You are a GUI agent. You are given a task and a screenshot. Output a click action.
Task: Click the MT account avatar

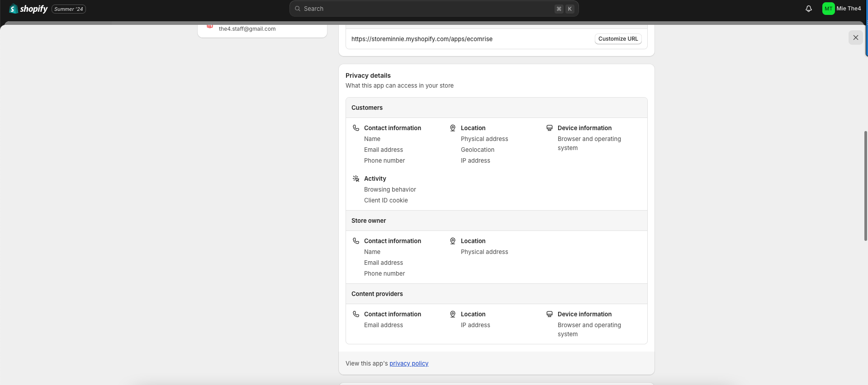click(828, 9)
